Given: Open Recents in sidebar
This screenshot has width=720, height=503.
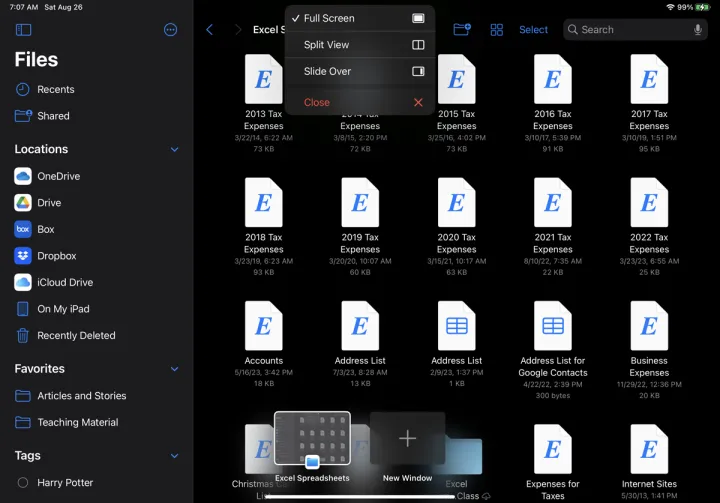Looking at the screenshot, I should tap(55, 89).
